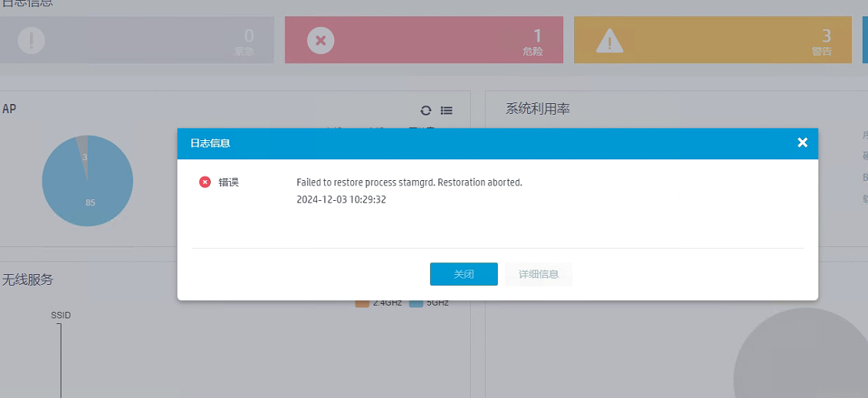Open AP list view icon
Screen dimensions: 868x398
447,110
